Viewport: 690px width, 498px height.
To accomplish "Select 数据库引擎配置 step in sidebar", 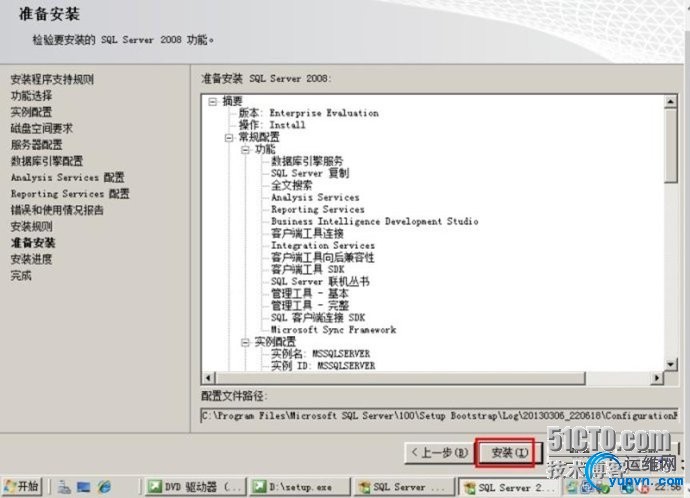I will [x=47, y=161].
